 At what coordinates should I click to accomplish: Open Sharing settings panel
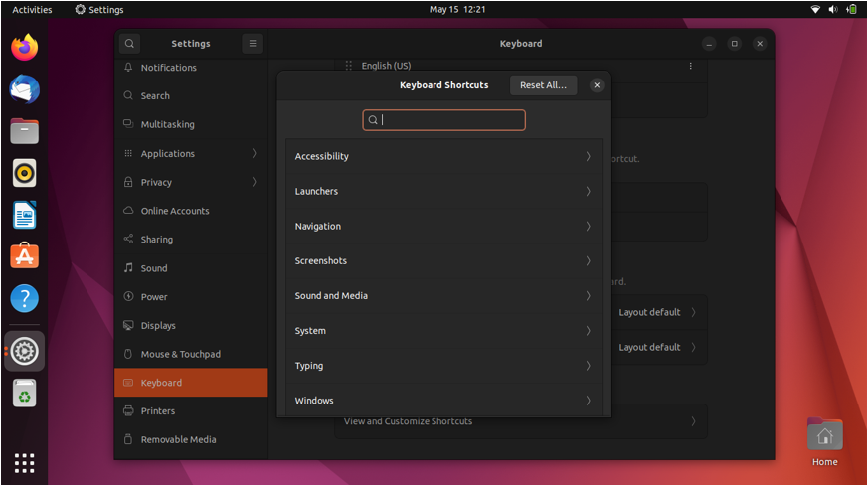tap(191, 240)
